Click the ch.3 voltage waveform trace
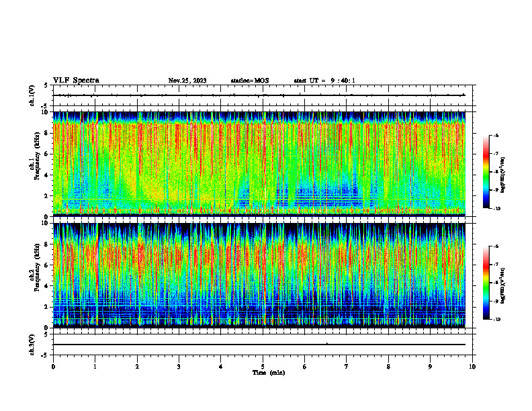532x411 pixels. (259, 345)
